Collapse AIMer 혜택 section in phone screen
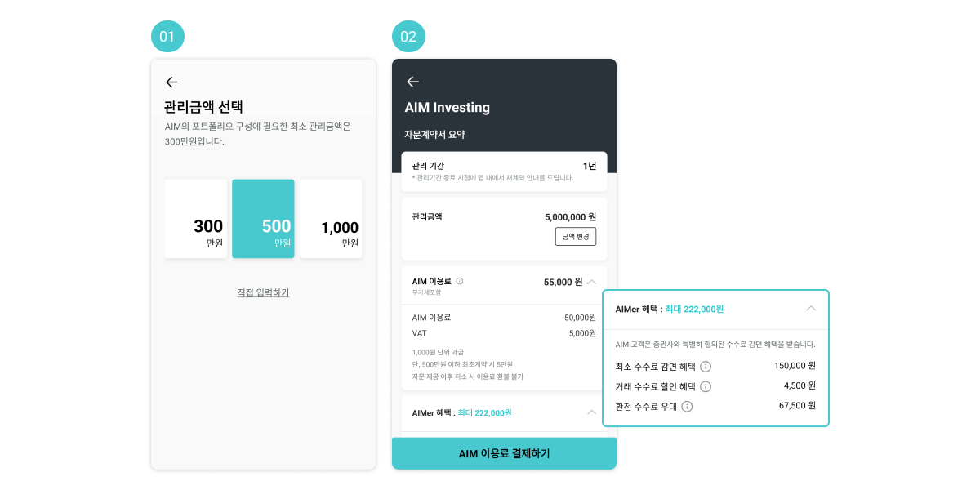This screenshot has height=490, width=980. pyautogui.click(x=592, y=412)
